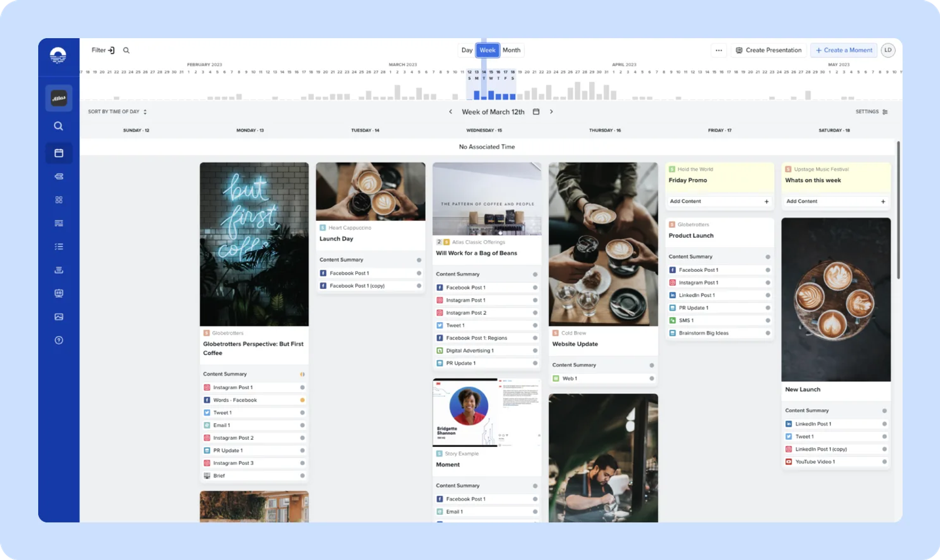Toggle status dot for Facebook Post 1 (copy)
Viewport: 940px width, 560px height.
point(418,286)
